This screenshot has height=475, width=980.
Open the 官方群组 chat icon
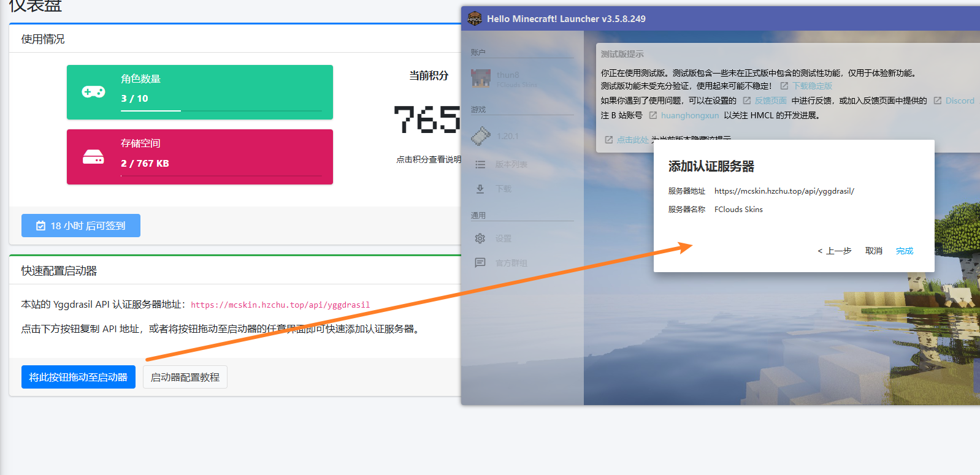point(480,263)
